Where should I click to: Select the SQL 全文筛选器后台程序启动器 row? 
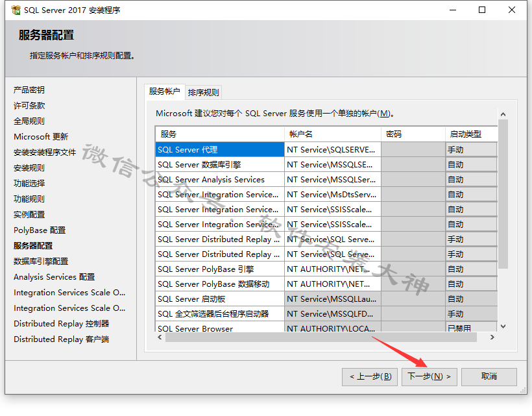coord(220,314)
